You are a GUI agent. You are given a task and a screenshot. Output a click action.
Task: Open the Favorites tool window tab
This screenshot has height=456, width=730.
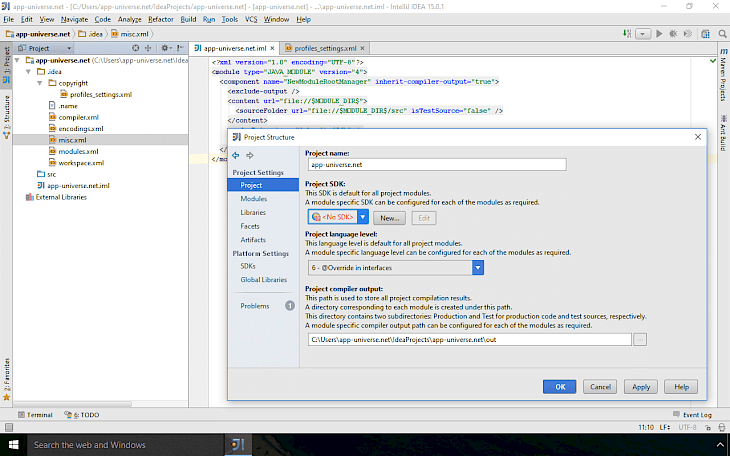[7, 378]
